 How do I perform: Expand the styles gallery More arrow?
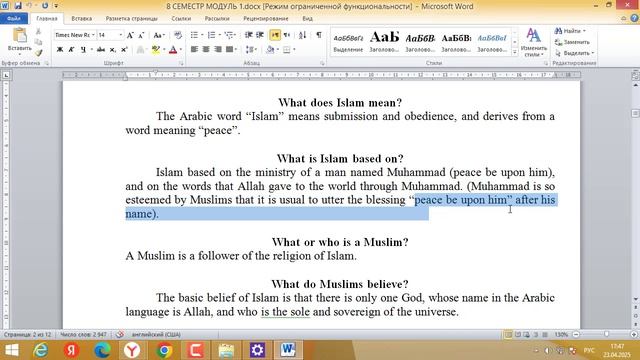point(515,52)
